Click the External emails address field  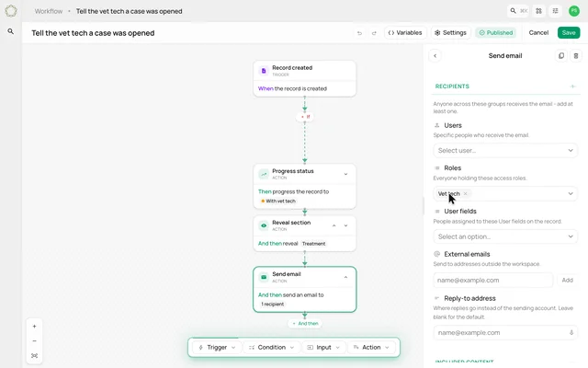coord(492,280)
